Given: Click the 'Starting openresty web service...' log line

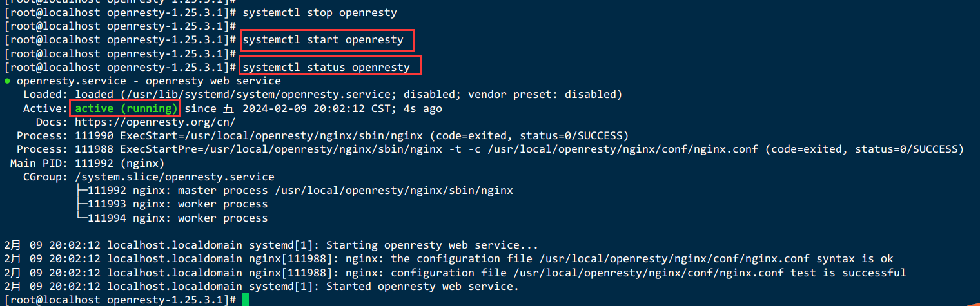Looking at the screenshot, I should pos(271,245).
